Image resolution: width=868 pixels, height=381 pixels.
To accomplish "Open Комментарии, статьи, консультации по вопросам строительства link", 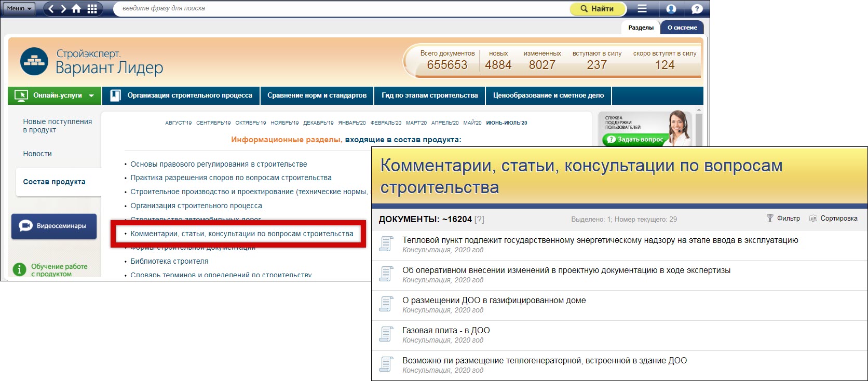I will pos(241,234).
